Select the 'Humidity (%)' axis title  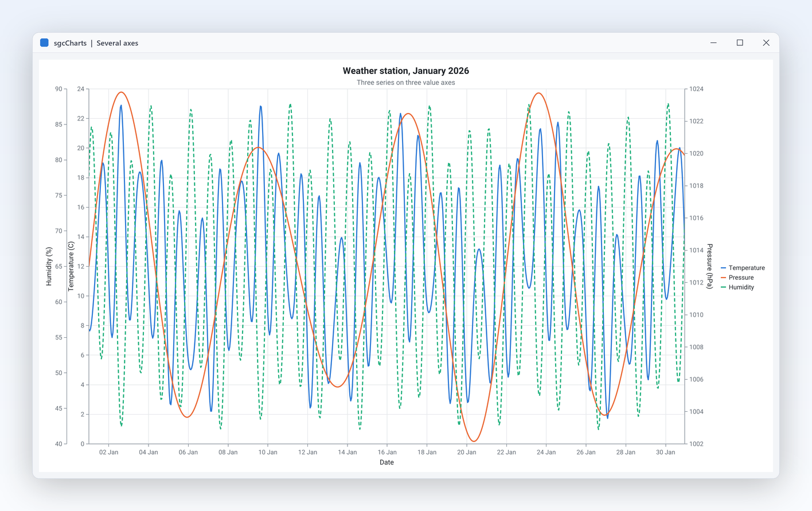(x=49, y=267)
